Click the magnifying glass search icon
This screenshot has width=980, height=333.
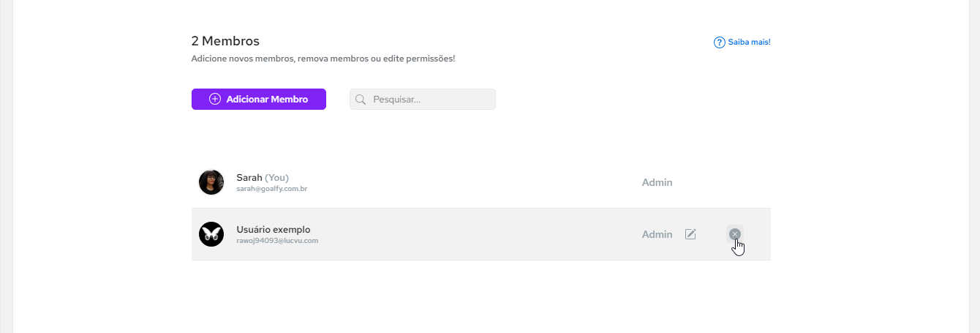[361, 100]
